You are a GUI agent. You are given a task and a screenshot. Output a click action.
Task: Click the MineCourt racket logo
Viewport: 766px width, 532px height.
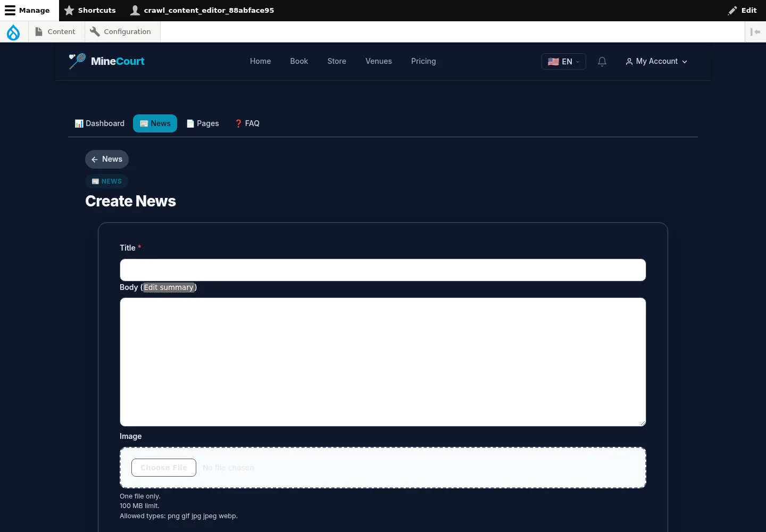(x=77, y=61)
